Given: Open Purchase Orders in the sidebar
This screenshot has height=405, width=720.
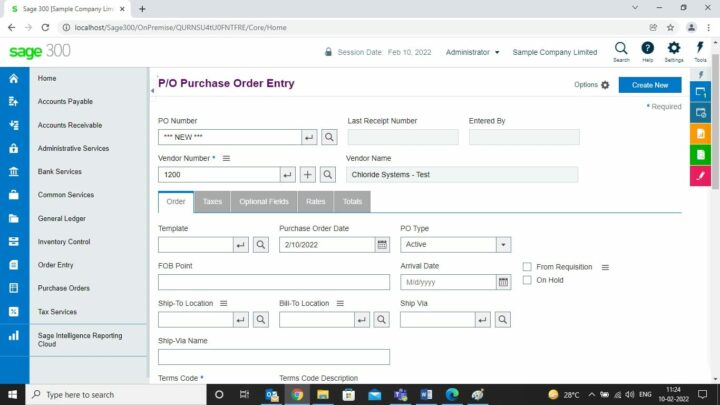Looking at the screenshot, I should pyautogui.click(x=64, y=288).
